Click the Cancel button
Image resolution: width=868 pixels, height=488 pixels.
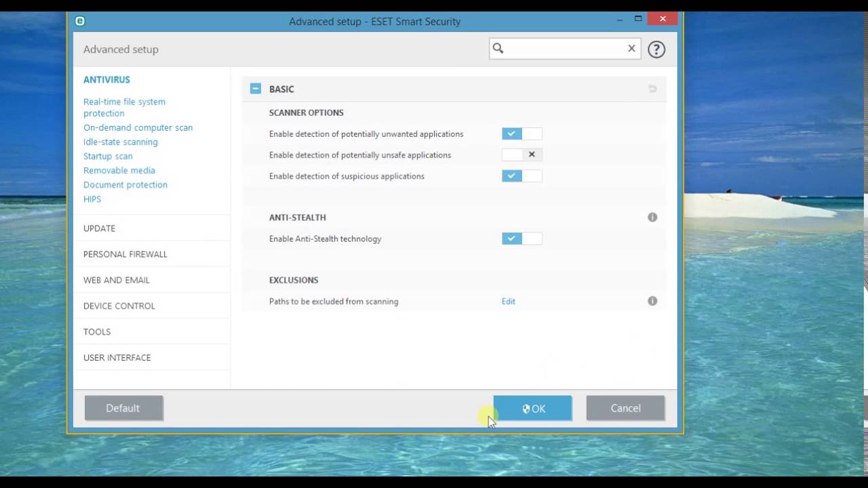pyautogui.click(x=625, y=408)
